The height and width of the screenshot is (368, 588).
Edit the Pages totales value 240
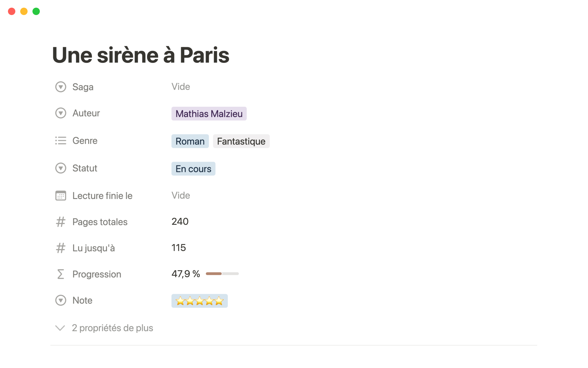point(180,221)
